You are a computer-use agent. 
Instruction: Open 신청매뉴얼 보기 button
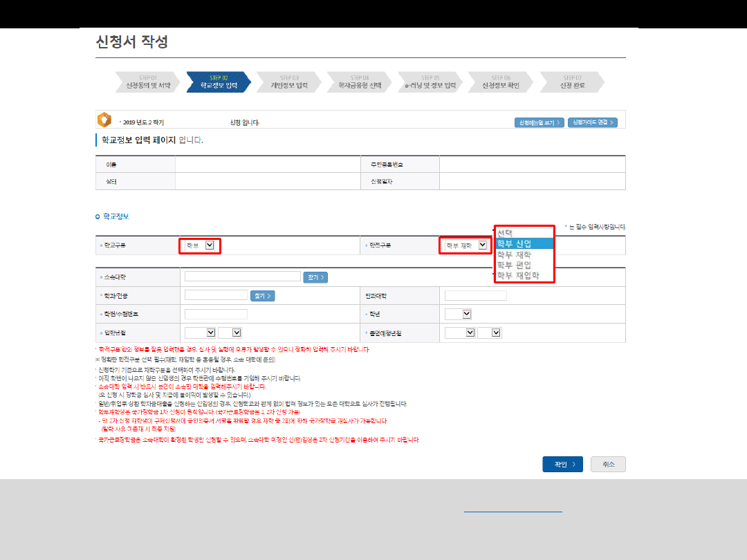coord(538,122)
